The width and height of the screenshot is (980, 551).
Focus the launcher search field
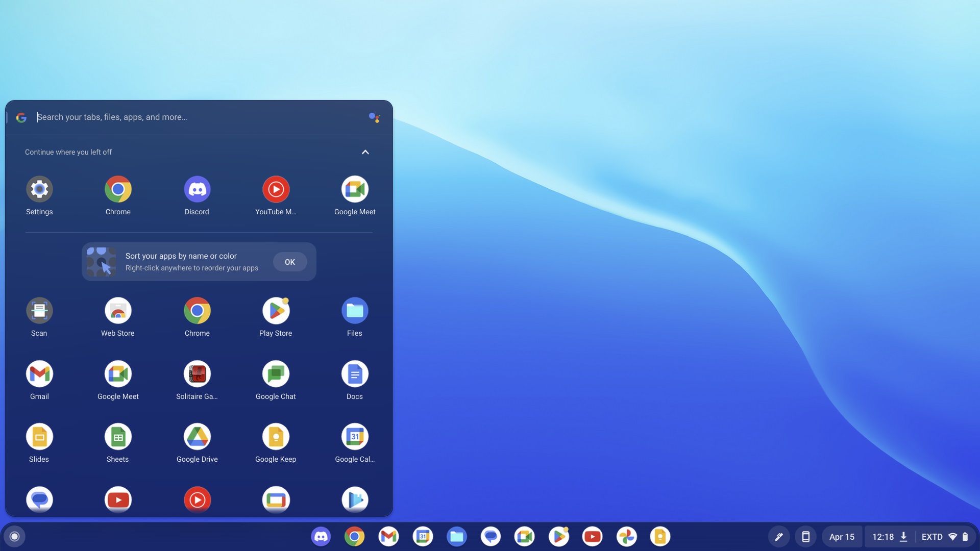coord(199,117)
